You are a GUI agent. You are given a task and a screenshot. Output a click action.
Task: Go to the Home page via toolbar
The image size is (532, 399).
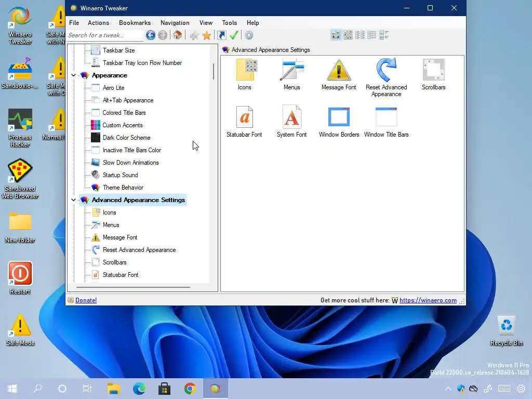coord(177,35)
